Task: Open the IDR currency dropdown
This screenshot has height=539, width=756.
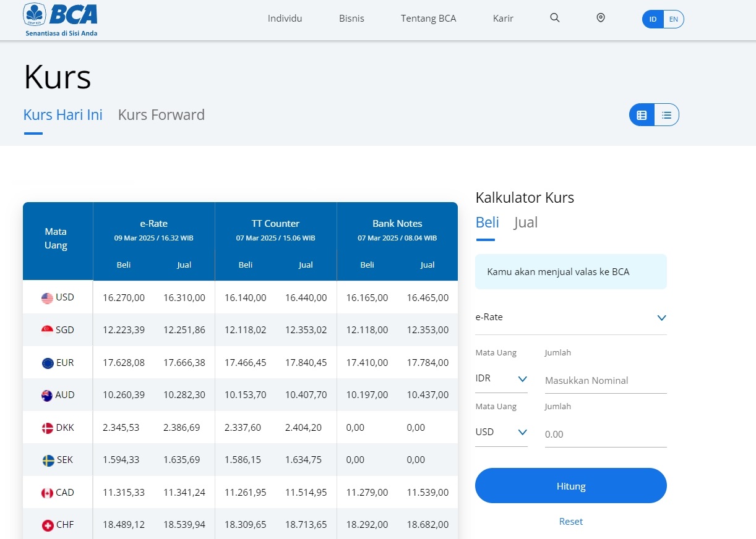Action: coord(501,378)
